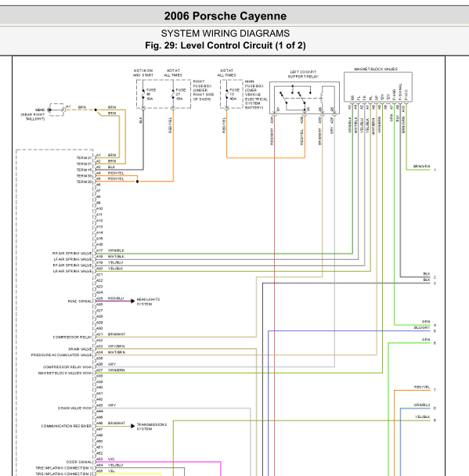The image size is (469, 476).
Task: Click the 'WHT/BLK' wire label at pin A18
Action: tap(116, 257)
